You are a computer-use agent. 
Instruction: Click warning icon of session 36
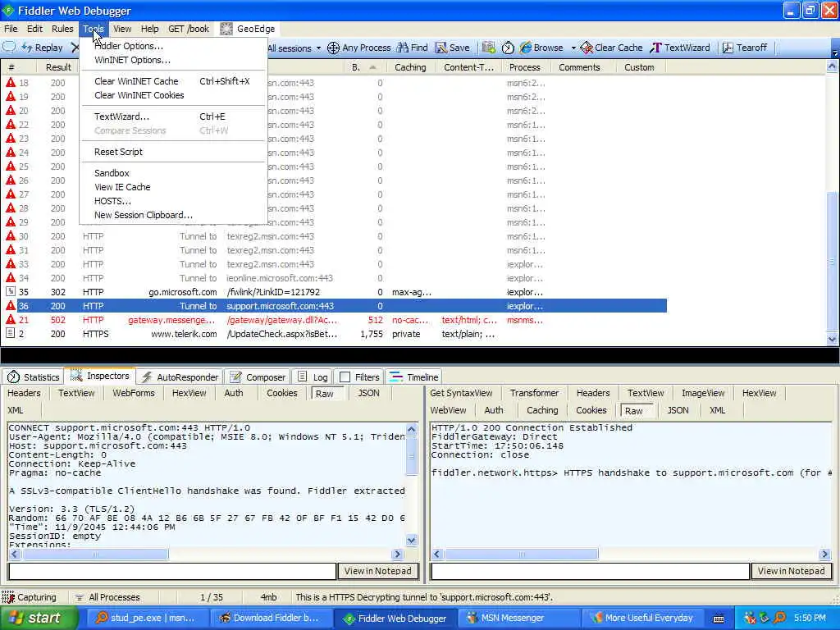click(x=10, y=305)
